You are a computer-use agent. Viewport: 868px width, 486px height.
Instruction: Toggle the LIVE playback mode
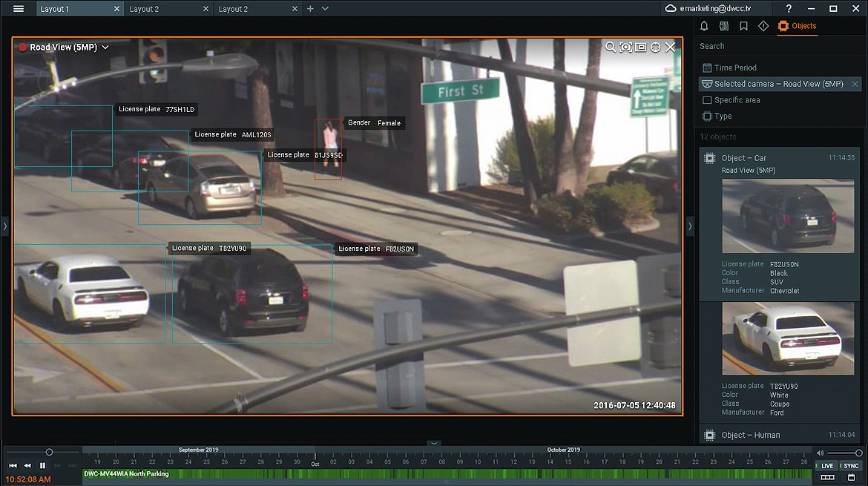(x=827, y=466)
